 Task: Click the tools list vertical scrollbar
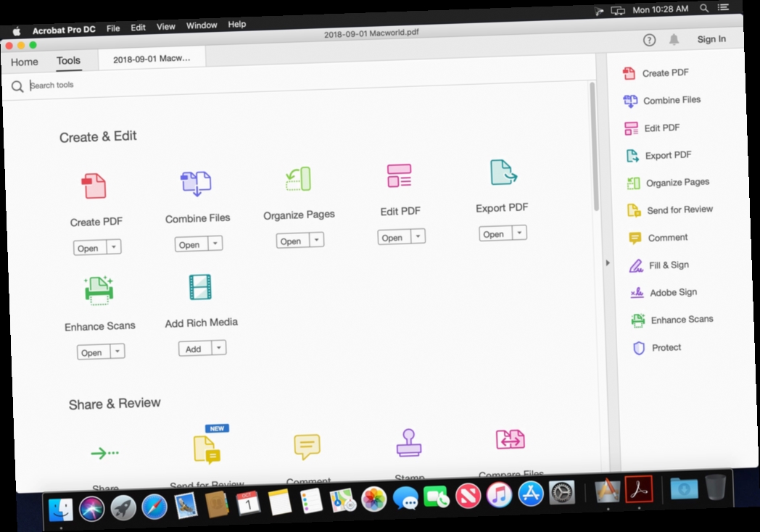coord(594,146)
